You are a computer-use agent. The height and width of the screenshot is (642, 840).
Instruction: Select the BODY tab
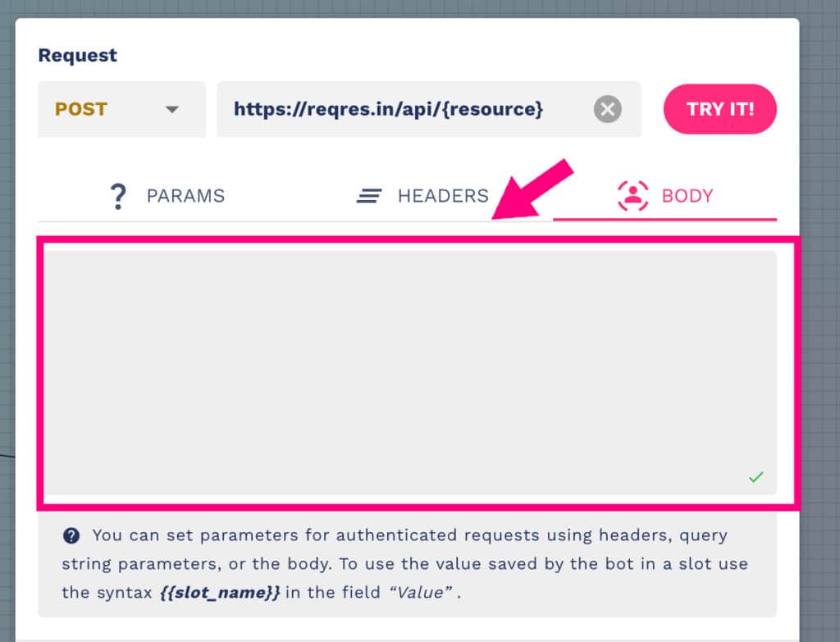[664, 196]
